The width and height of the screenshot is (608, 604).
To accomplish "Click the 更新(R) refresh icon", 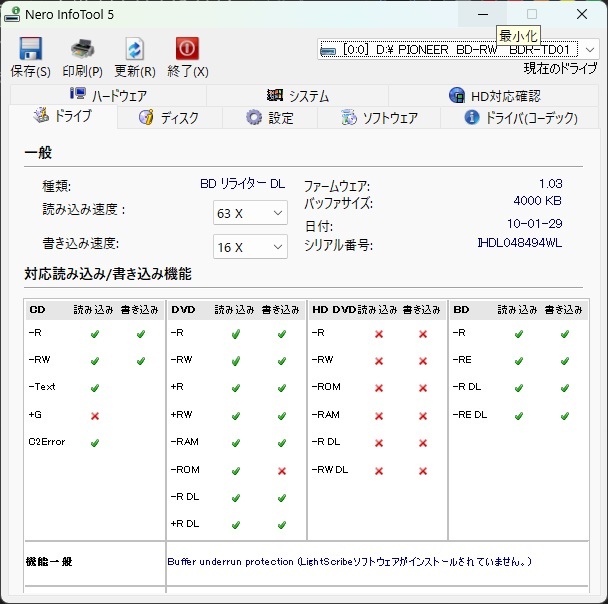I will pos(135,49).
